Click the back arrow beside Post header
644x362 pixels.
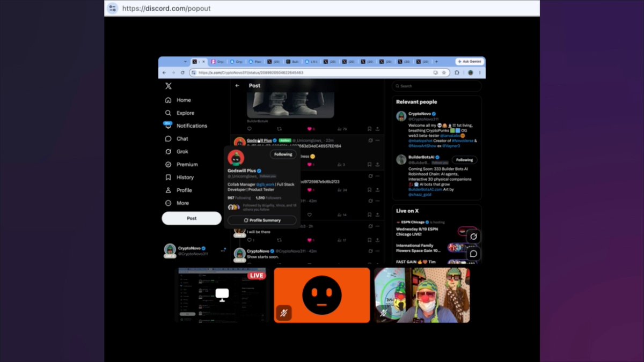[238, 85]
